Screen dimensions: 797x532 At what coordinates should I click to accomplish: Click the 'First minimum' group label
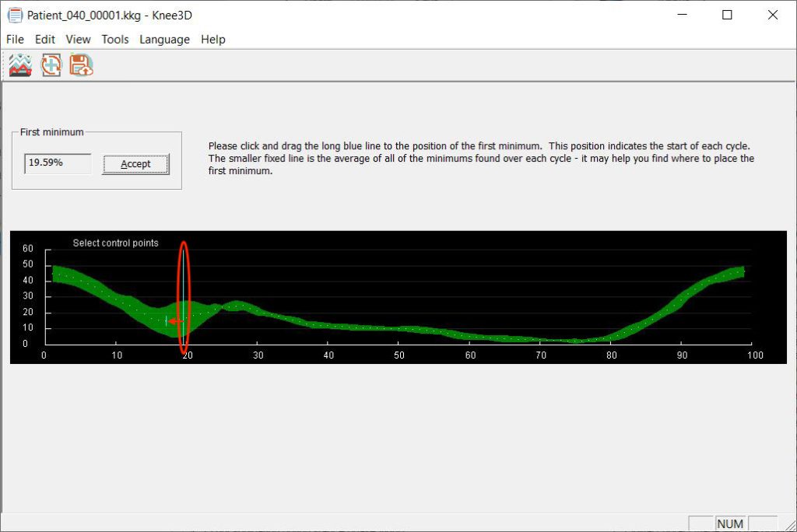coord(52,132)
